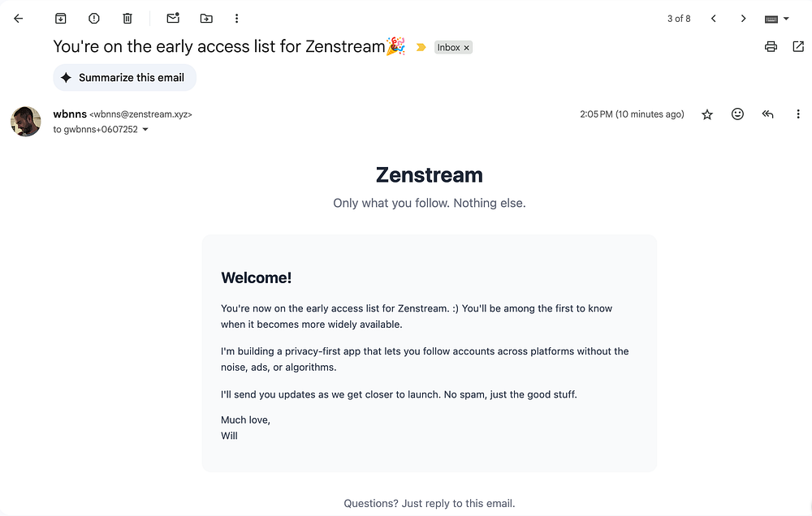
Task: Delete this email with trash icon
Action: click(x=127, y=18)
